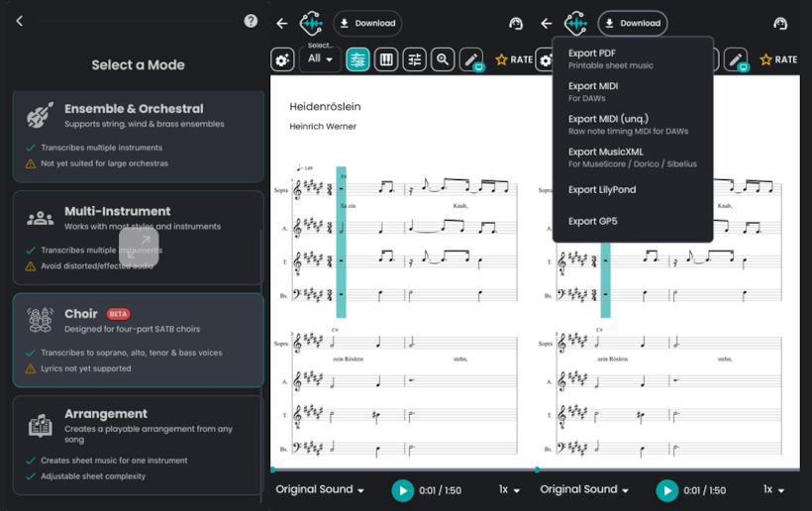Click Download in the panel with Select All

coord(367,24)
